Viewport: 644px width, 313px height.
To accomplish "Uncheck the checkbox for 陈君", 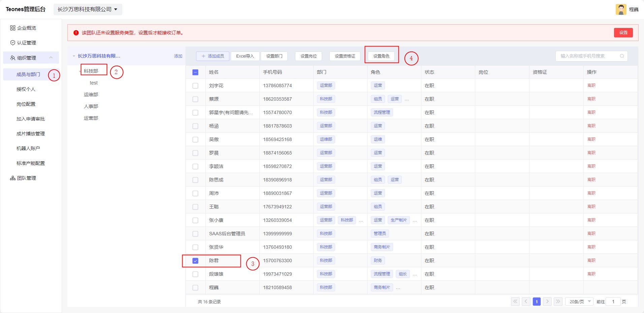I will pyautogui.click(x=195, y=261).
